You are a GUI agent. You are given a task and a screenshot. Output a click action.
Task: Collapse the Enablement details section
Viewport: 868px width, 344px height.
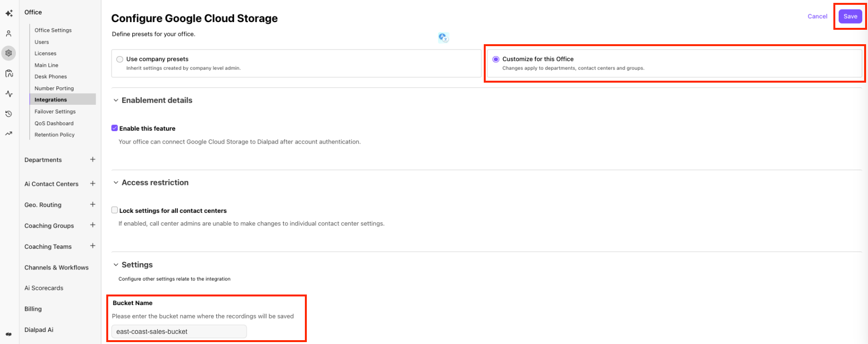(x=116, y=100)
